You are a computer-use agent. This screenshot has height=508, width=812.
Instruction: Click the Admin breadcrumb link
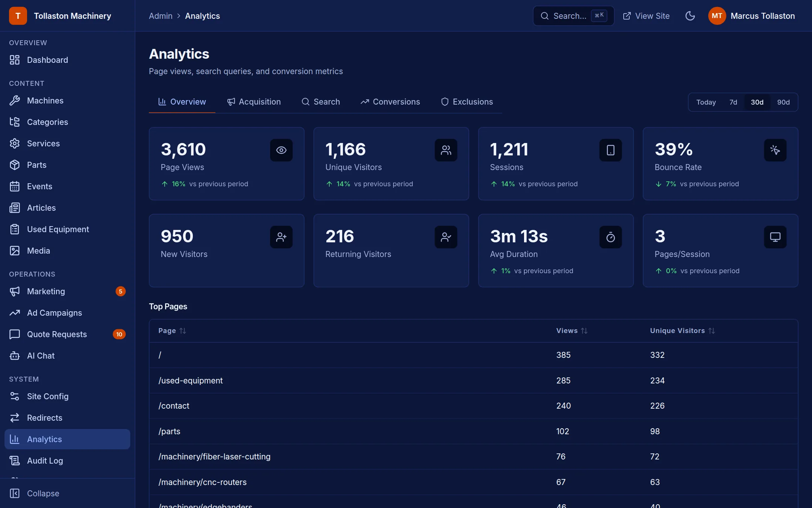click(161, 16)
